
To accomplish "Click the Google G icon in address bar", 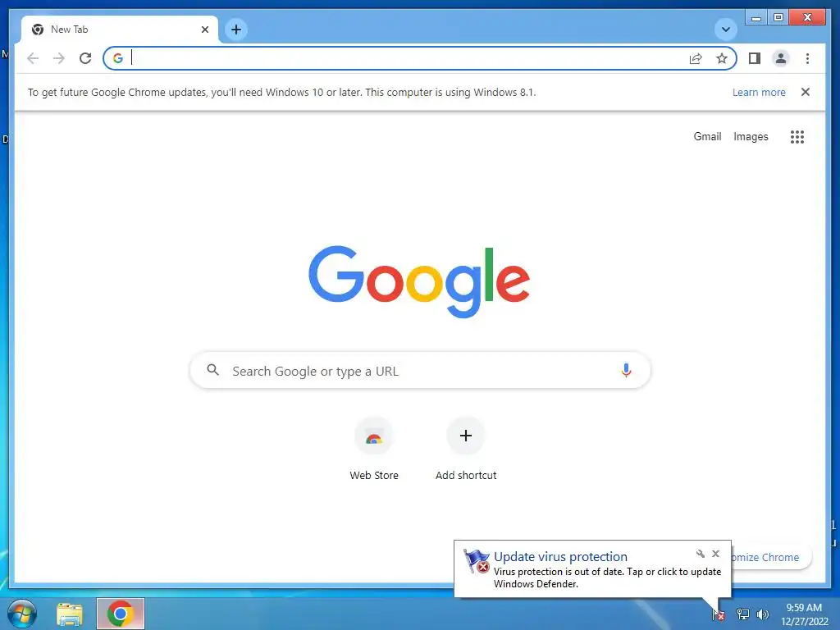I will point(118,58).
